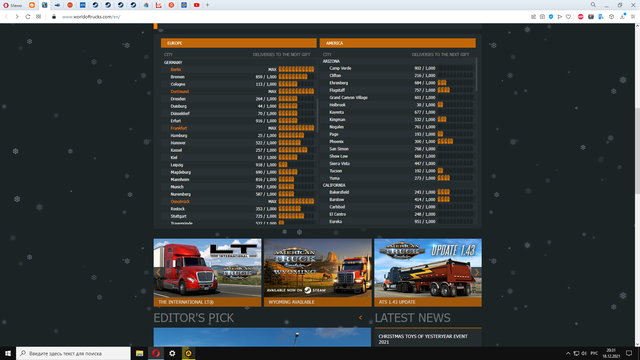640x360 pixels.
Task: Go to previous slide in banner carousel
Action: [158, 272]
